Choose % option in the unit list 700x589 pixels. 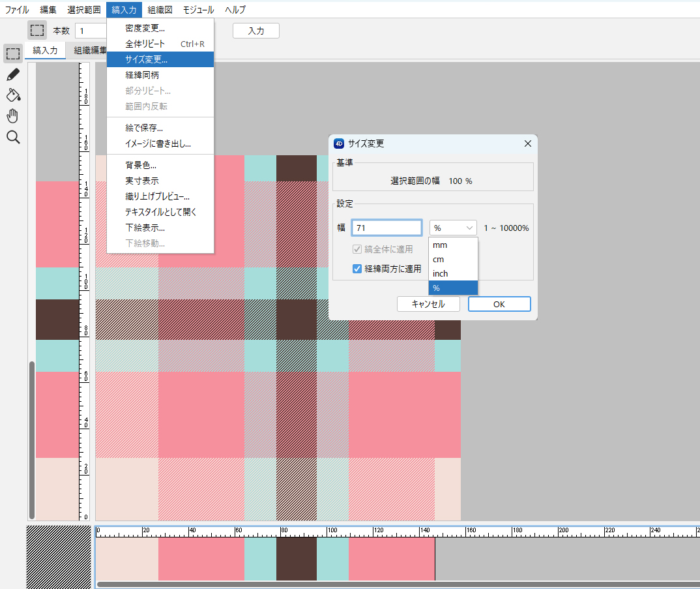[x=453, y=288]
